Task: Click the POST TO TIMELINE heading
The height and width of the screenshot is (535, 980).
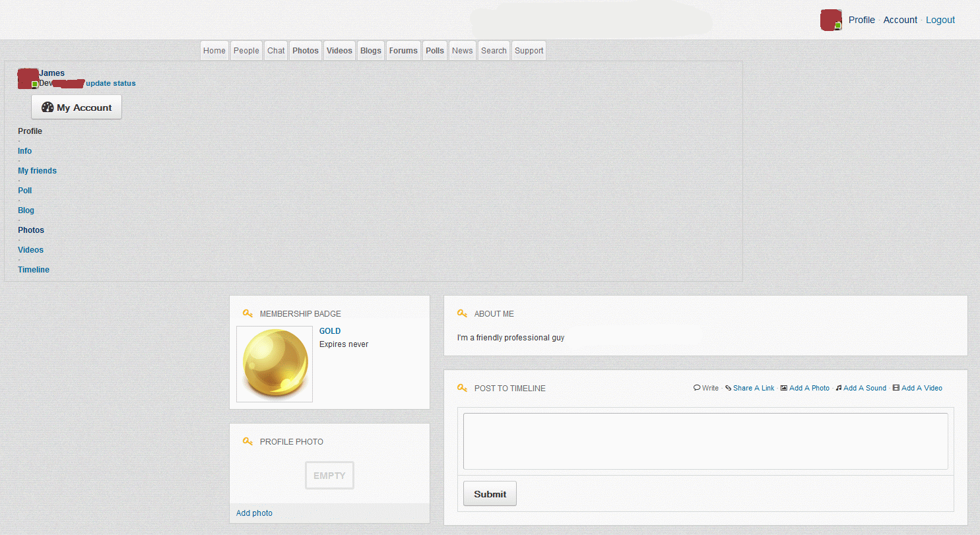Action: click(510, 389)
